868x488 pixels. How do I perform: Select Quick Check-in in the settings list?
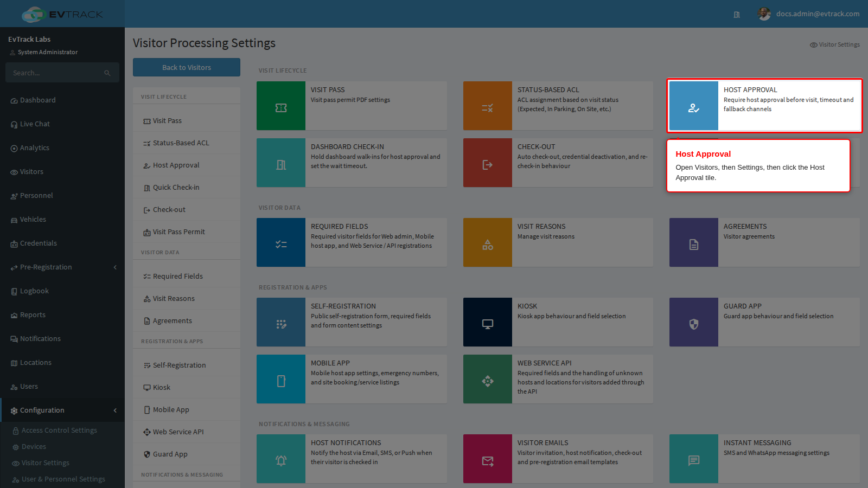(187, 188)
